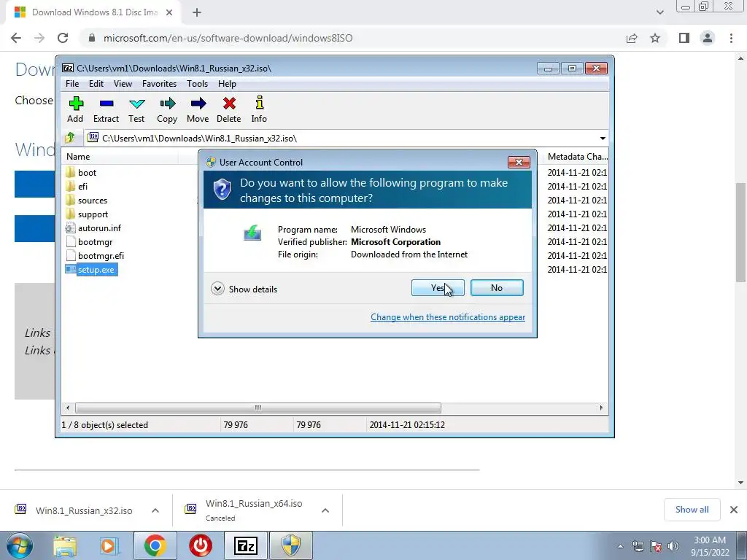Open the Chrome three-dot menu
This screenshot has width=747, height=560.
click(731, 38)
